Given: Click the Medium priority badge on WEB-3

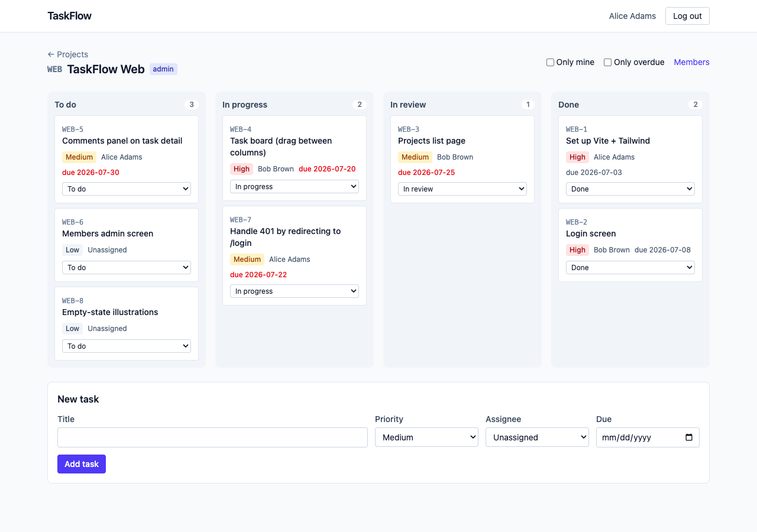Looking at the screenshot, I should (x=415, y=157).
